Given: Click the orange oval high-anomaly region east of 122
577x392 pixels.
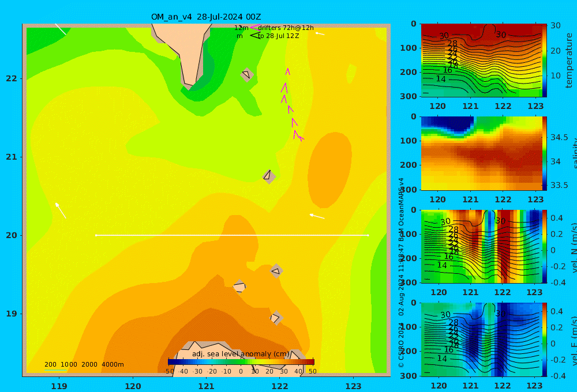Looking at the screenshot, I should 329,170.
